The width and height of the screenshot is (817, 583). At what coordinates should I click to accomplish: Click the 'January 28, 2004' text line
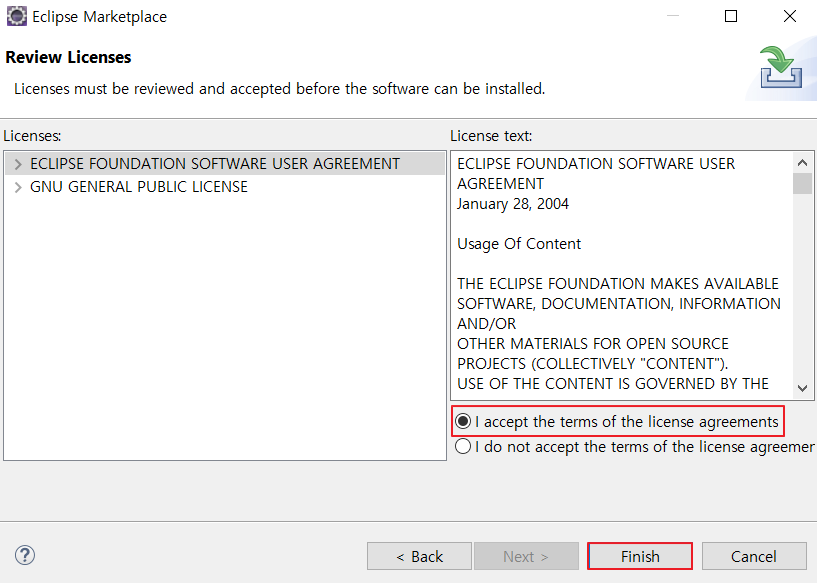(x=513, y=204)
